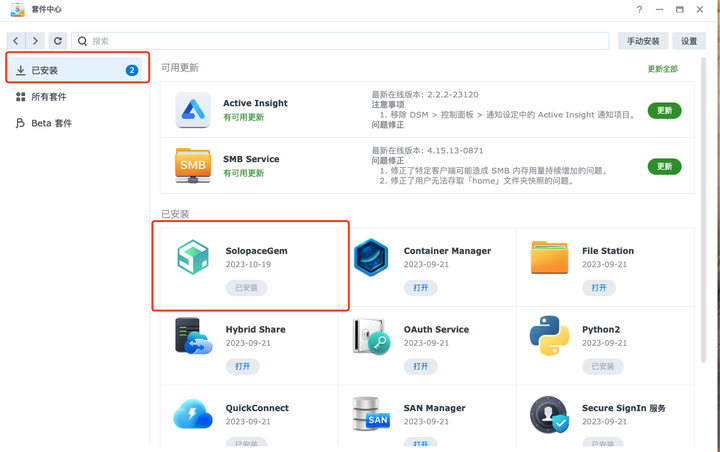The width and height of the screenshot is (720, 452).
Task: Click version text 4.15.13-0871
Action: coord(455,151)
